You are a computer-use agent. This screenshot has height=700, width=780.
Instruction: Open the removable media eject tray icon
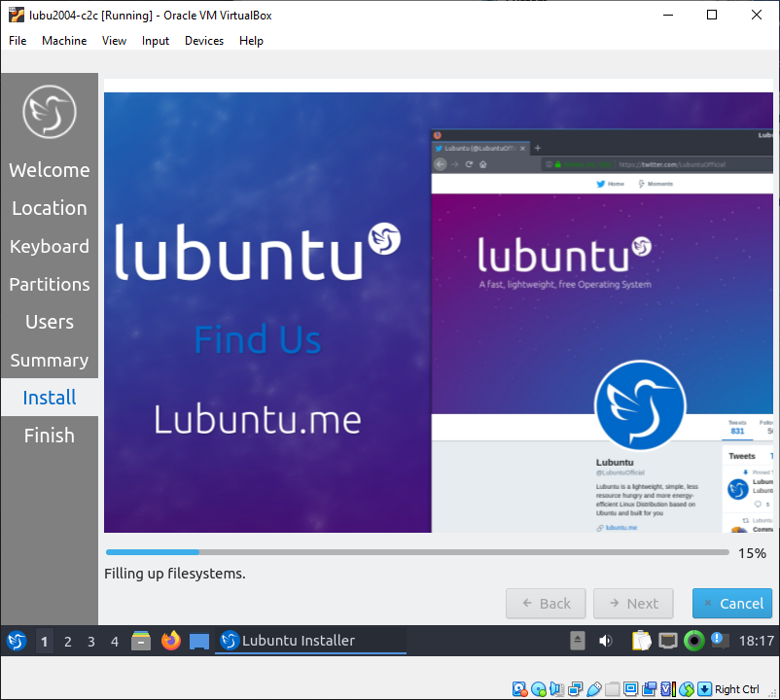(x=578, y=641)
